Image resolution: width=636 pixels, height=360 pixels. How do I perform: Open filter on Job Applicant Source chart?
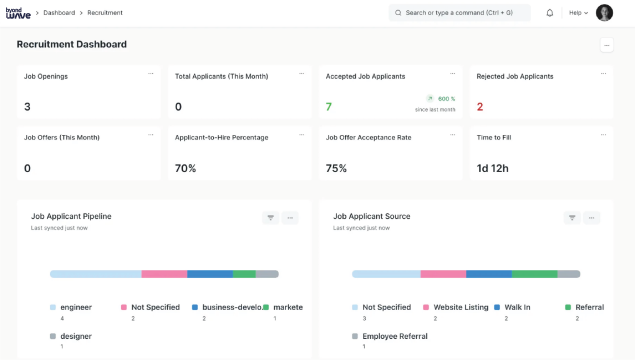click(572, 218)
